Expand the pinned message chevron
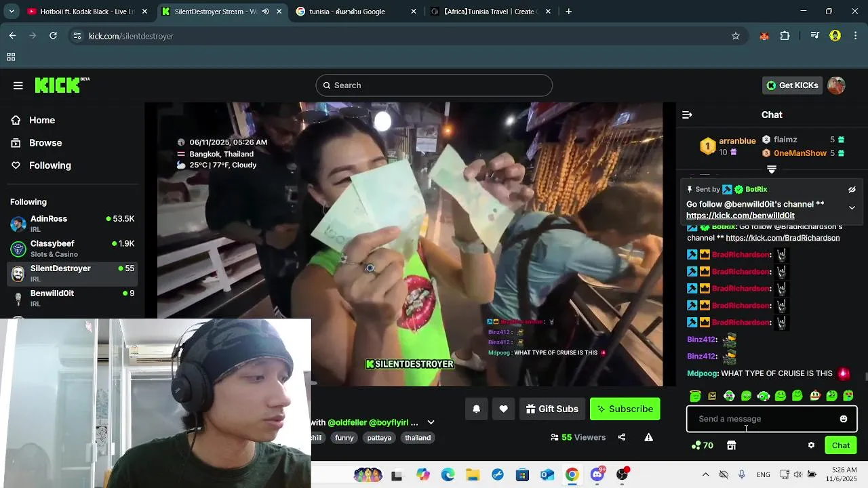 (x=852, y=208)
